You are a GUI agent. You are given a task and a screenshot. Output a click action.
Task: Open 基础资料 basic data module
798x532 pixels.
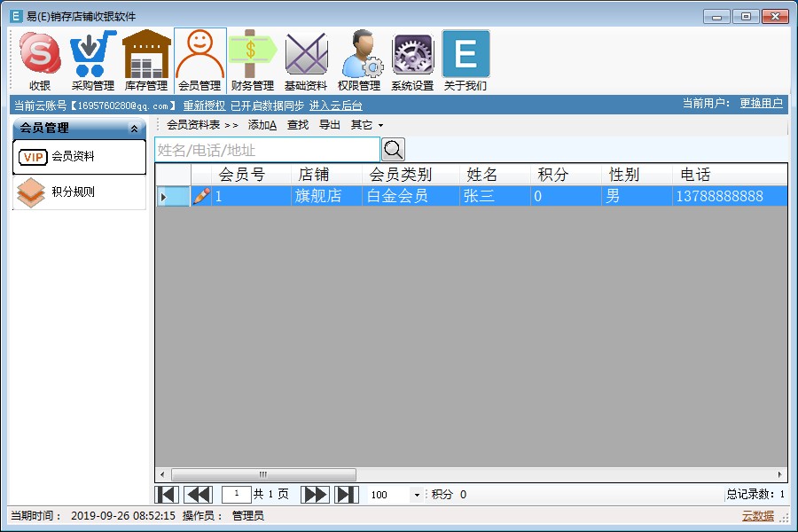306,60
